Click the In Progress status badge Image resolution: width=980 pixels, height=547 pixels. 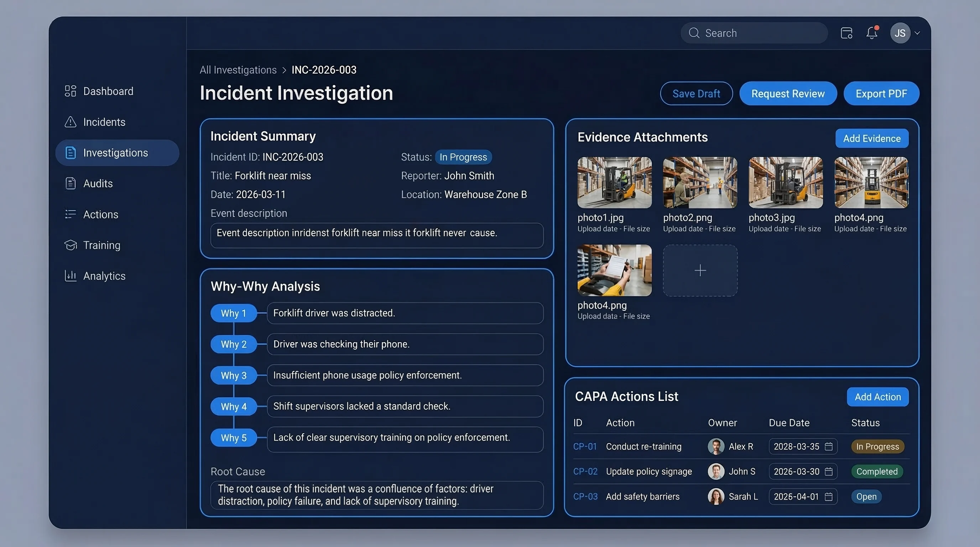coord(463,157)
